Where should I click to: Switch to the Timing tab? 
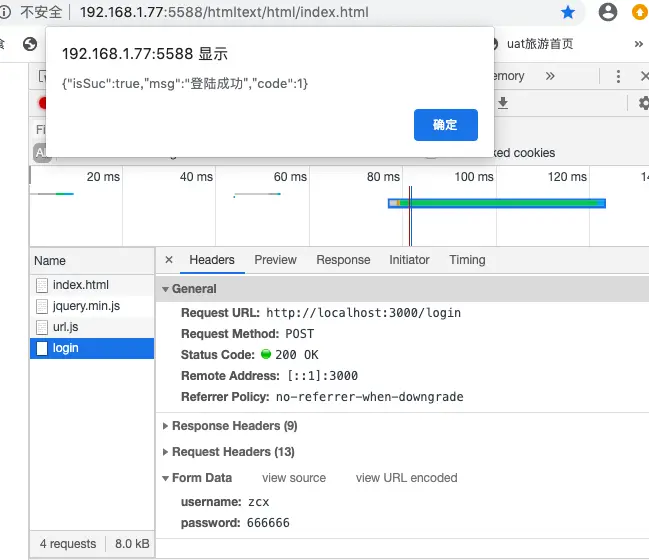pyautogui.click(x=467, y=260)
